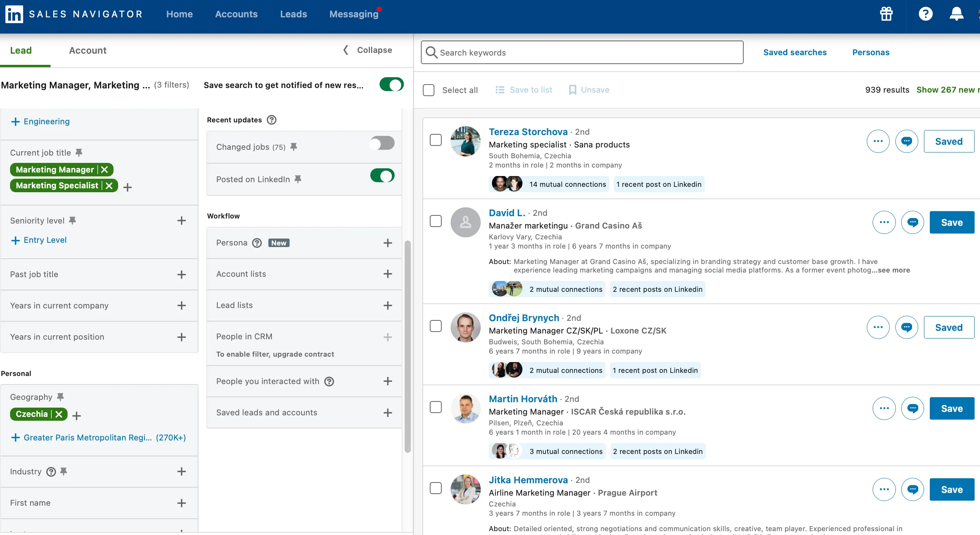Open the Leads menu
The height and width of the screenshot is (535, 980).
[x=293, y=14]
